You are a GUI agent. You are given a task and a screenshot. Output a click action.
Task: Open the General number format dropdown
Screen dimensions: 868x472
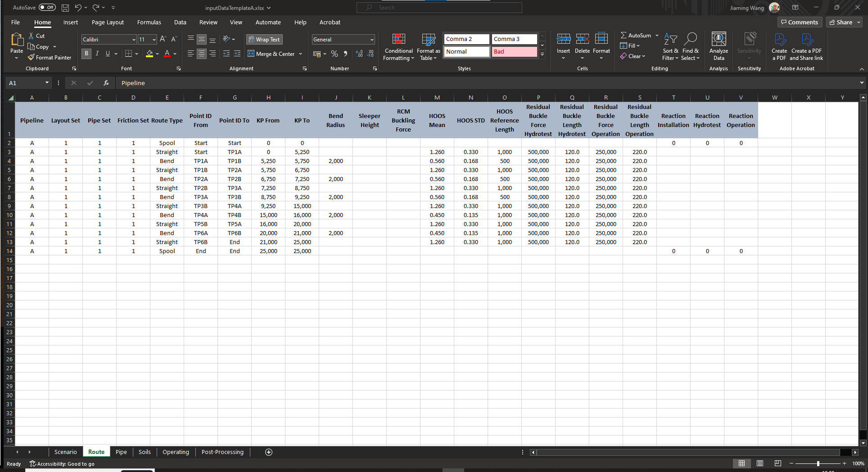[x=372, y=40]
